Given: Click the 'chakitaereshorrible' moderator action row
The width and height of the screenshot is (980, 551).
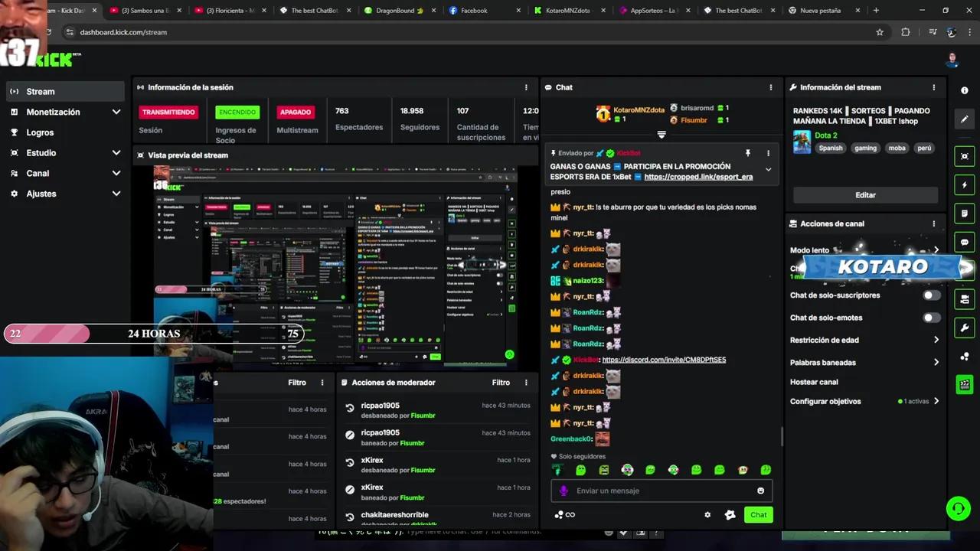Looking at the screenshot, I should 436,518.
